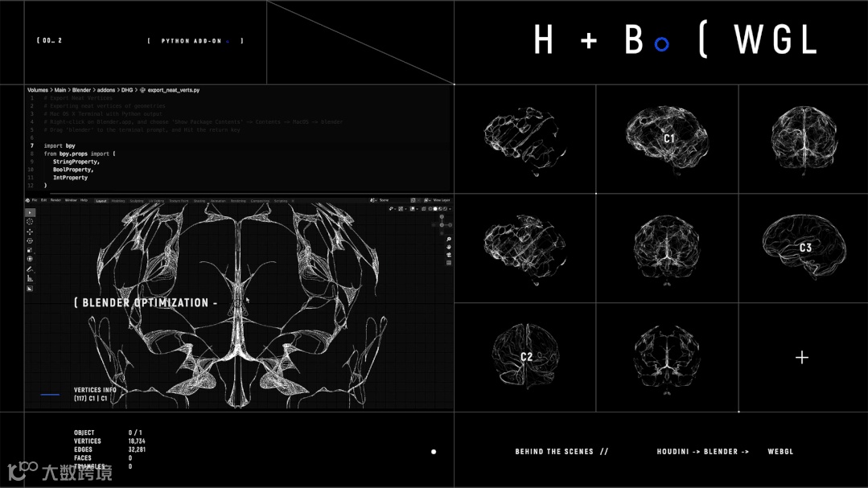Activate the Scale tool

(30, 250)
